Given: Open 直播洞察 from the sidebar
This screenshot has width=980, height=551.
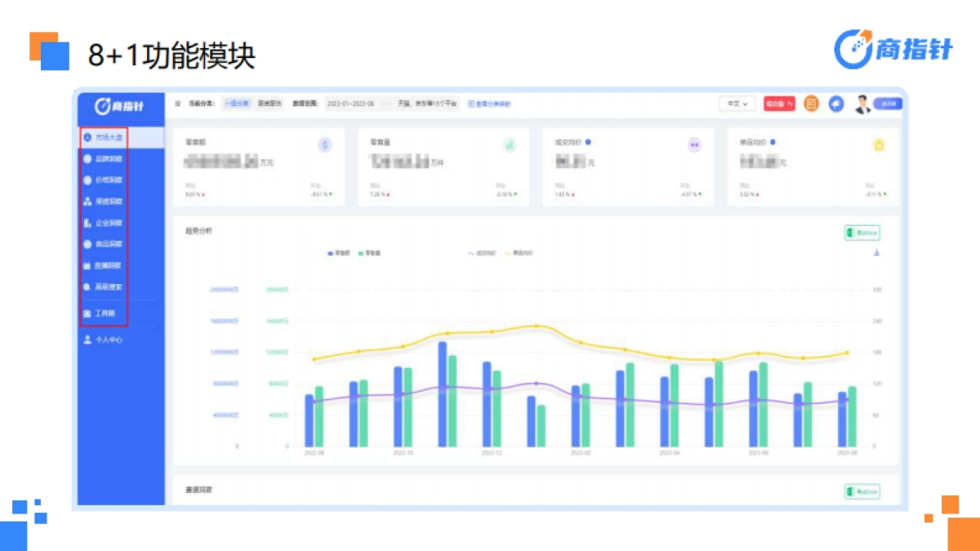Looking at the screenshot, I should (x=106, y=265).
